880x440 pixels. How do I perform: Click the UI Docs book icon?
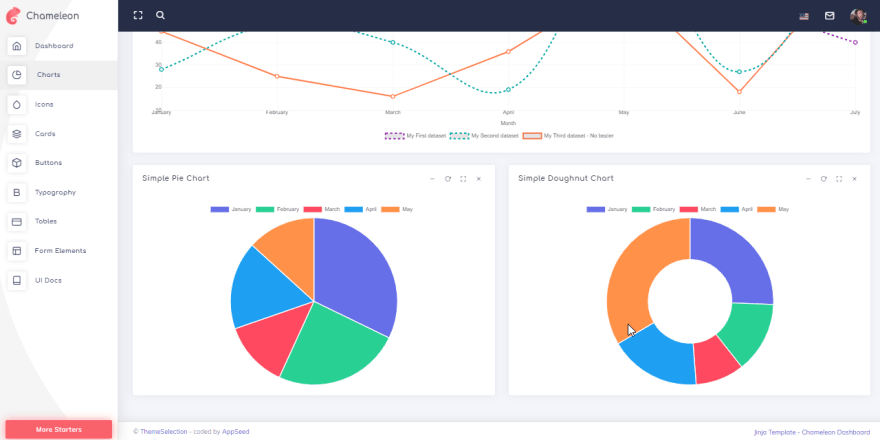(x=17, y=280)
